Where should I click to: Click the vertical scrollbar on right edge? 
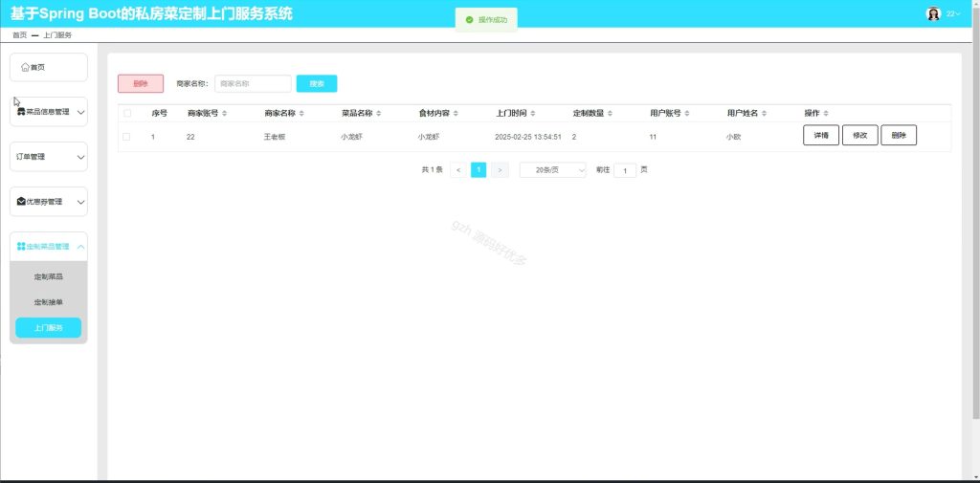click(x=975, y=212)
